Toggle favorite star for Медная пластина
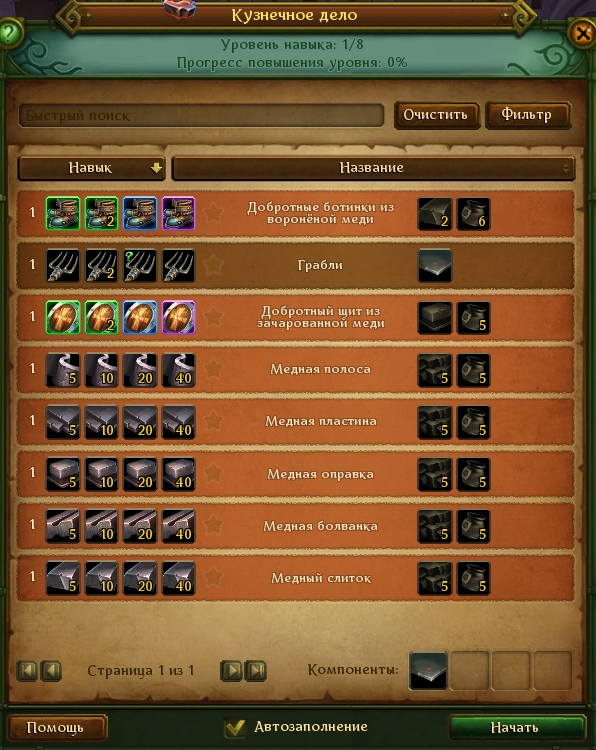Image resolution: width=596 pixels, height=750 pixels. click(213, 421)
